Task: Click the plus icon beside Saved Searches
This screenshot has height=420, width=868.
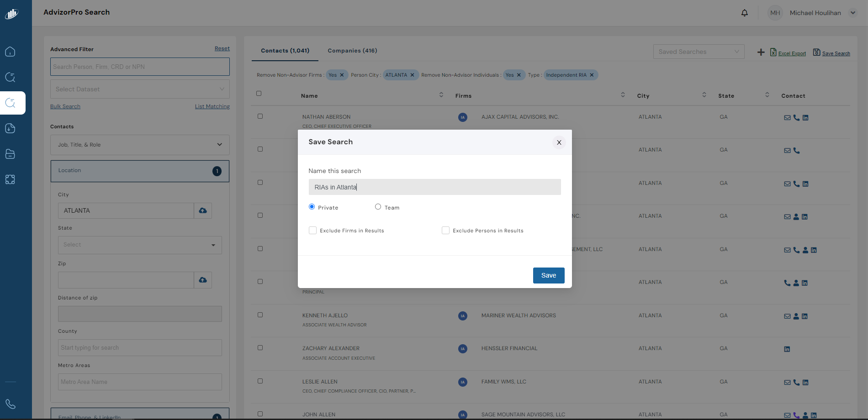Action: (761, 52)
